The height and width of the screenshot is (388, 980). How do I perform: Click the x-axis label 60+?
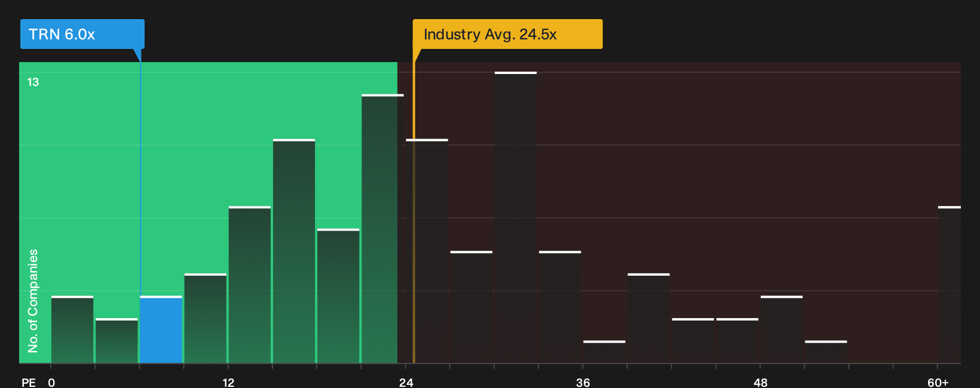(x=938, y=382)
